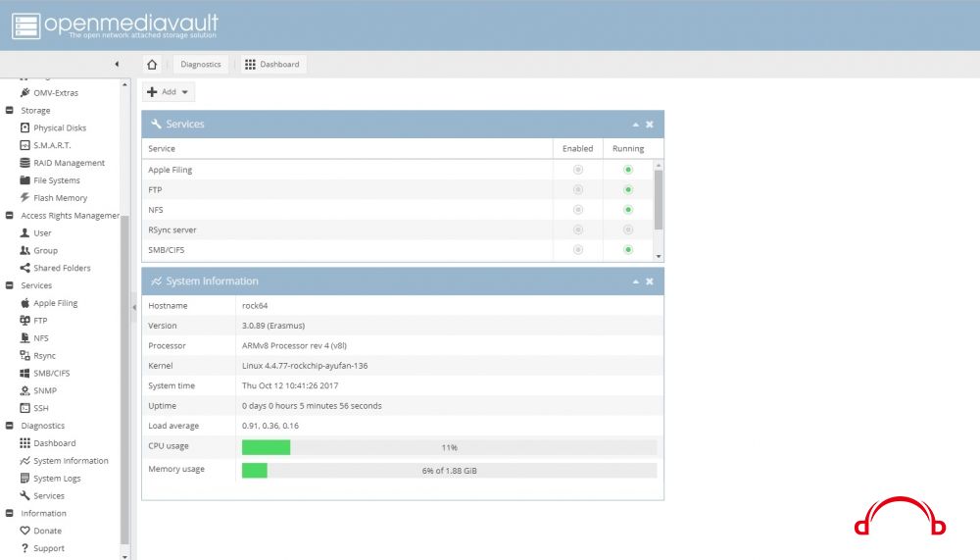Open the sidebar Services via its wrench icon
Viewport: 980px width, 560px height.
coord(25,495)
